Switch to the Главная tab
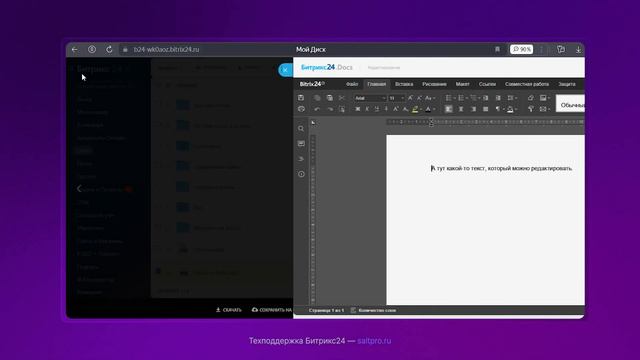This screenshot has width=640, height=360. point(376,84)
